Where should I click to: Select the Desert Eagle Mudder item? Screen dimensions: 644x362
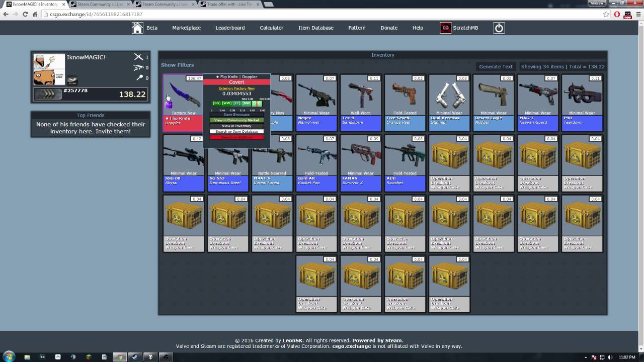(x=493, y=103)
